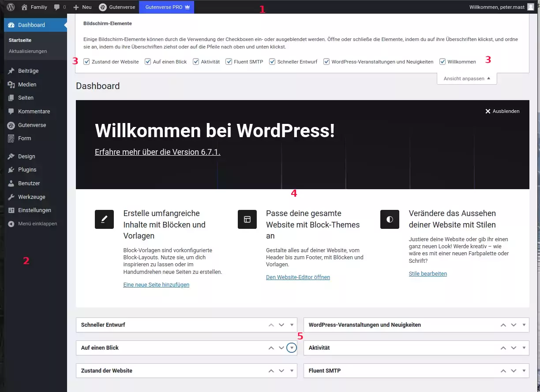This screenshot has width=540, height=392.
Task: Click the Familiy site name
Action: [x=39, y=7]
